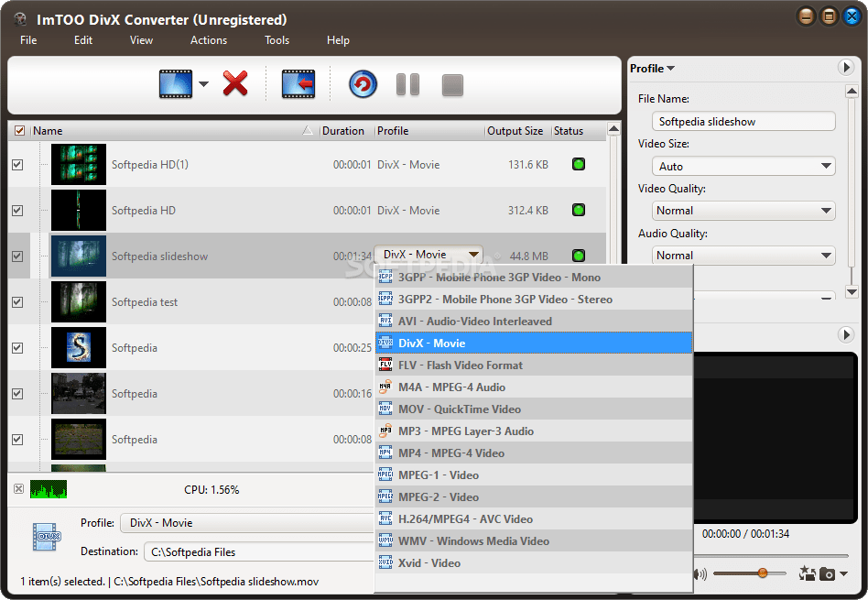Click the DivX filmstrip icon beside Profile

click(47, 536)
